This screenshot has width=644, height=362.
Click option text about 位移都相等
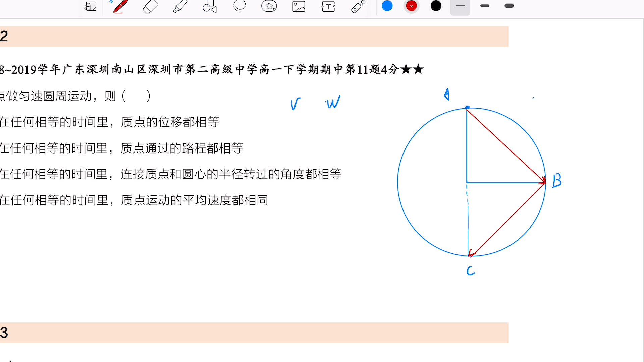[x=109, y=122]
